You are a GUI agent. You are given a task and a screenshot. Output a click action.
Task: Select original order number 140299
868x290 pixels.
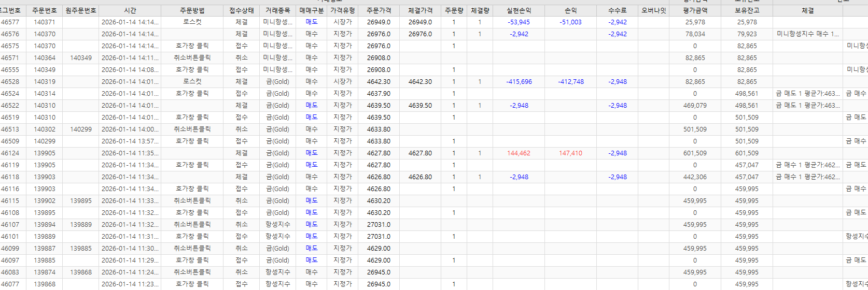tap(81, 129)
